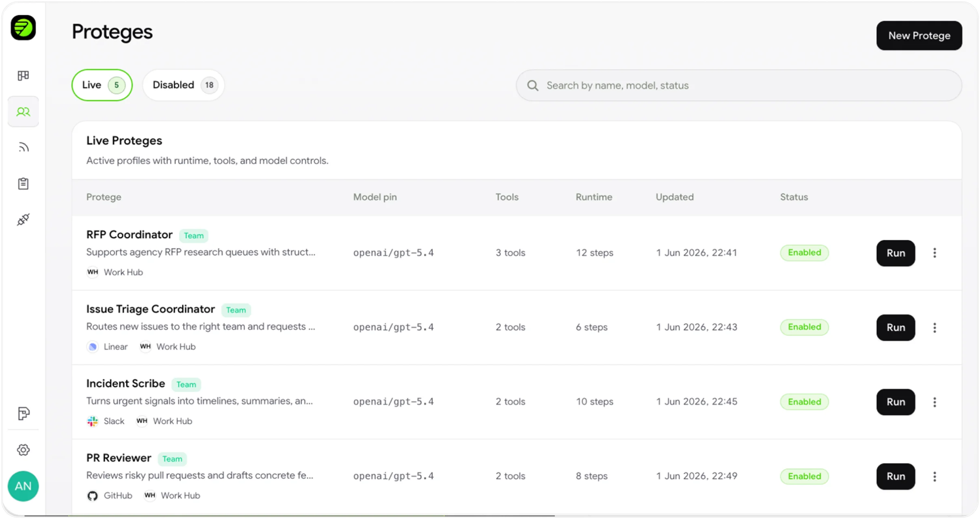
Task: Open the clipboard icon in sidebar
Action: (x=23, y=183)
